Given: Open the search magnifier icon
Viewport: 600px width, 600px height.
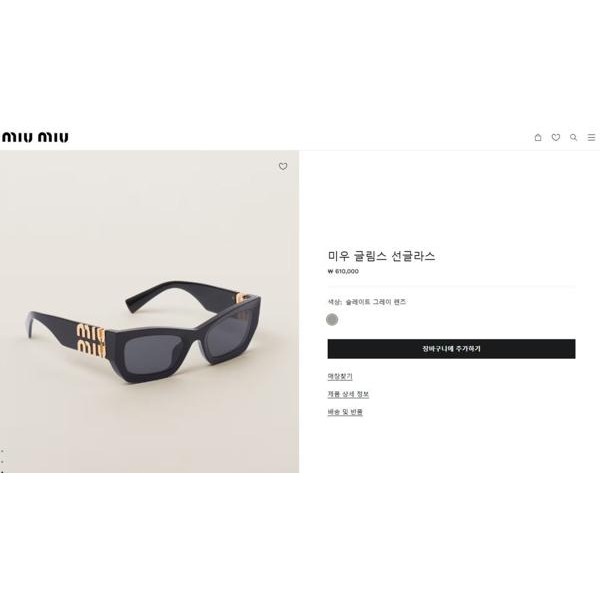Looking at the screenshot, I should (573, 137).
